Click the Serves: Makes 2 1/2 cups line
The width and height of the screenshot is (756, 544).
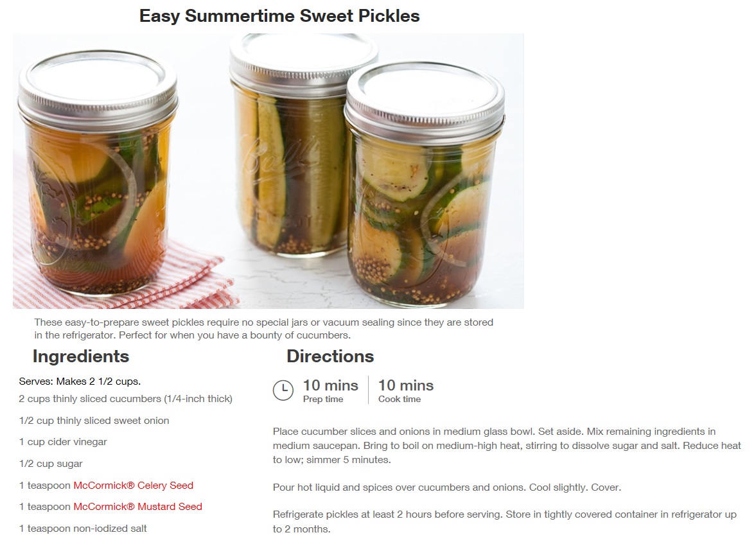80,382
